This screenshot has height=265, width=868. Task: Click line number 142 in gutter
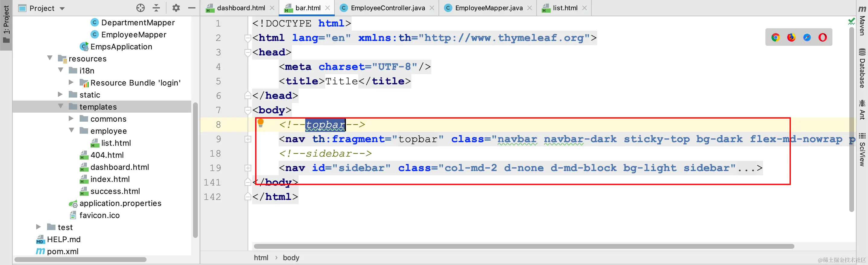coord(212,197)
